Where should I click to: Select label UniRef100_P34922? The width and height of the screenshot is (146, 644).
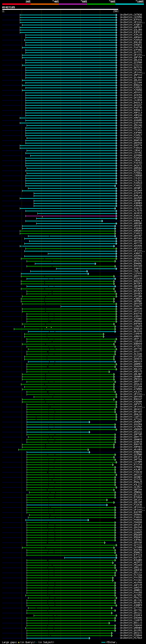click(131, 186)
